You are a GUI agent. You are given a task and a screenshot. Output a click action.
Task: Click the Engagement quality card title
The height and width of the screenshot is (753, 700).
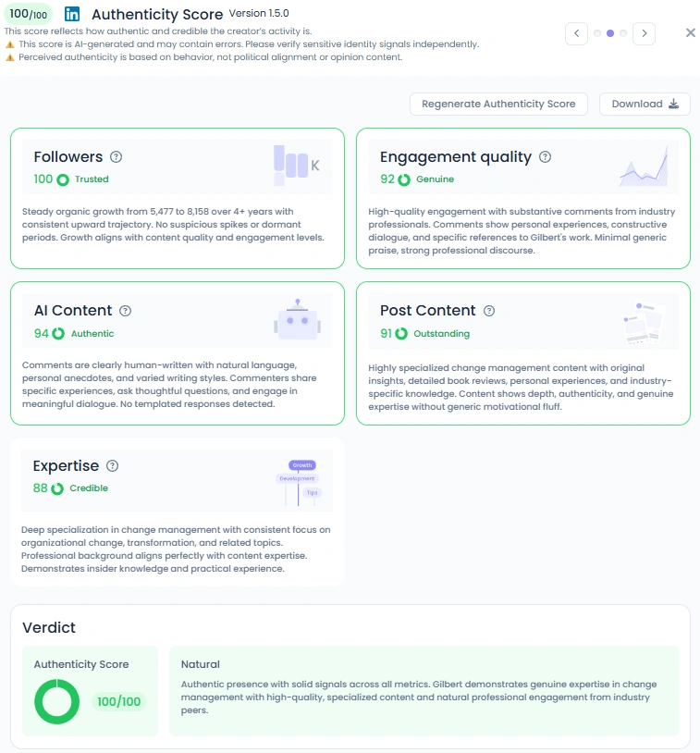(x=456, y=156)
